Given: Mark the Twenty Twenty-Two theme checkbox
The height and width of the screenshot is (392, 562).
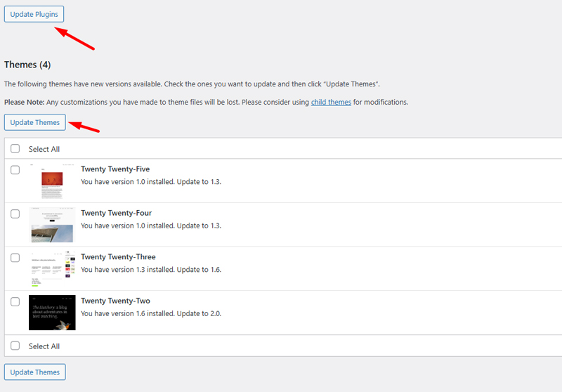Looking at the screenshot, I should pyautogui.click(x=15, y=301).
